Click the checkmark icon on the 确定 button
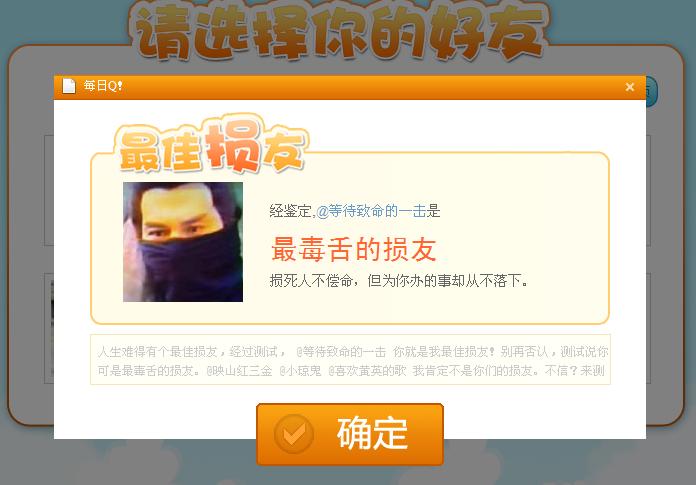 pos(293,434)
